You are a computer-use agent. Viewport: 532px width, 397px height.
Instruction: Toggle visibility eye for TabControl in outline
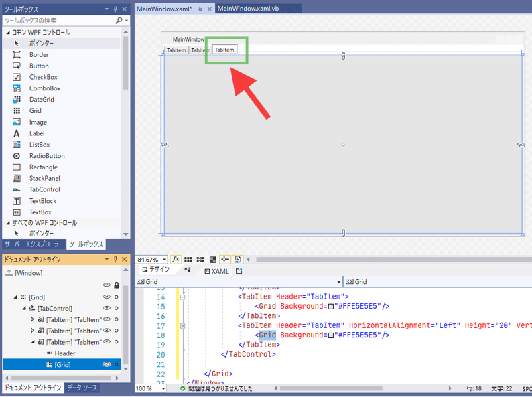coord(107,309)
